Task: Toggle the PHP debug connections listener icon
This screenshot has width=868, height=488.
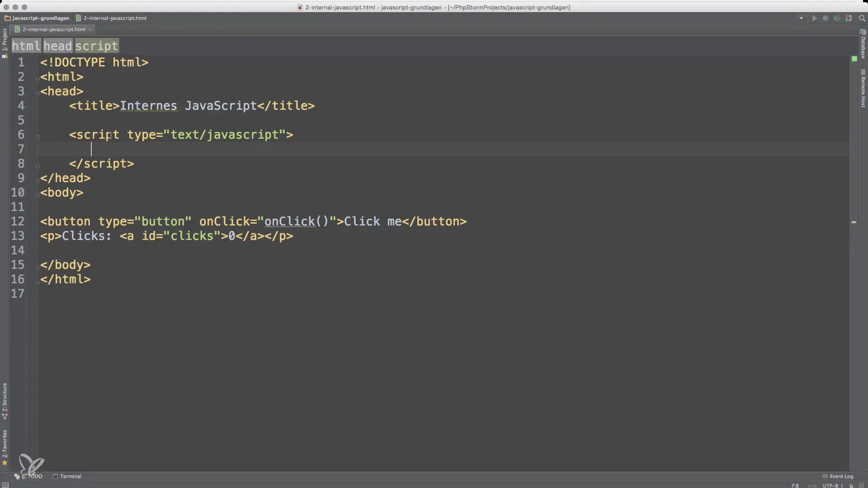Action: pos(849,19)
